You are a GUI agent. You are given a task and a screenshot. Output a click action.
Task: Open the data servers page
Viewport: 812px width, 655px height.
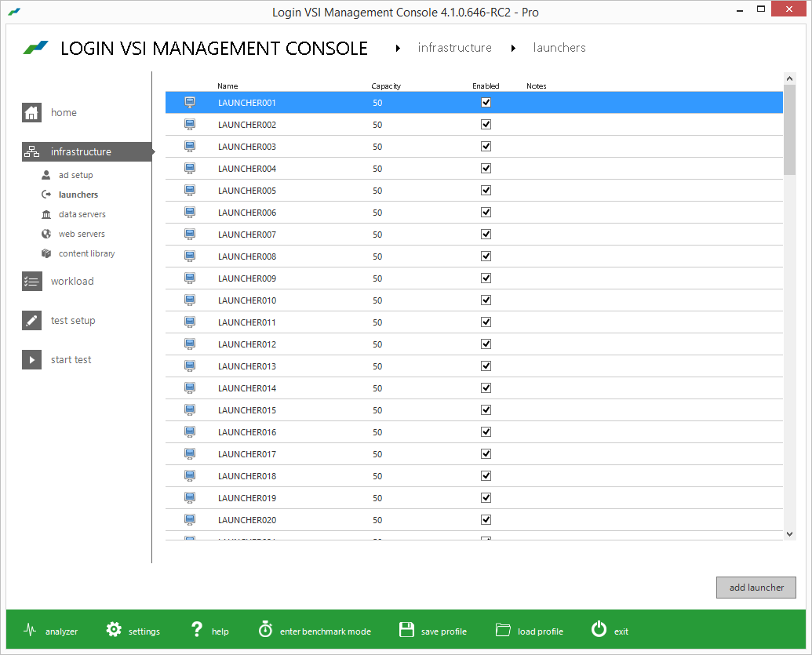82,214
